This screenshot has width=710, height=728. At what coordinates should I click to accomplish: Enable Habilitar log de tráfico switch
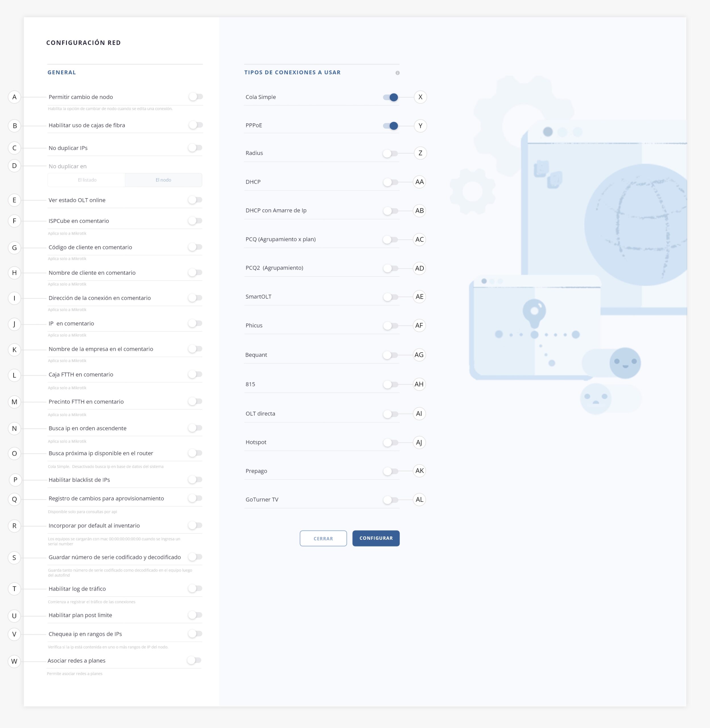(195, 589)
